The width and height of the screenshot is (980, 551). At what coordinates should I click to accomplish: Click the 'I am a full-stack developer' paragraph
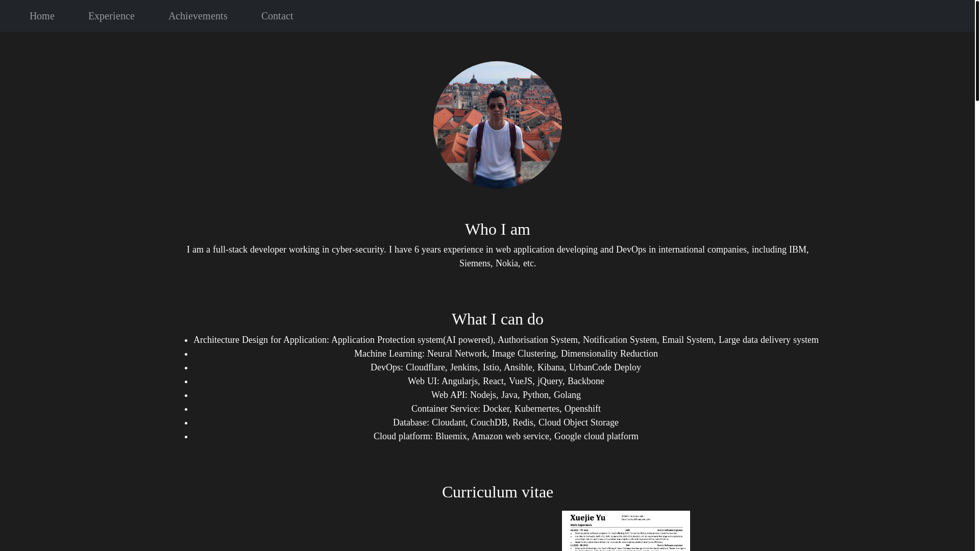[498, 256]
